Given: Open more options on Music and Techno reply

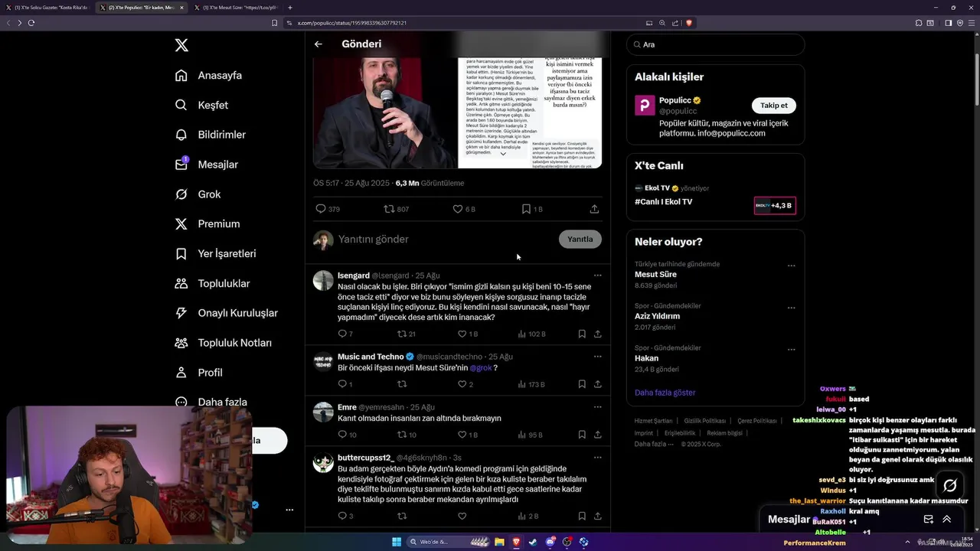Looking at the screenshot, I should (598, 357).
